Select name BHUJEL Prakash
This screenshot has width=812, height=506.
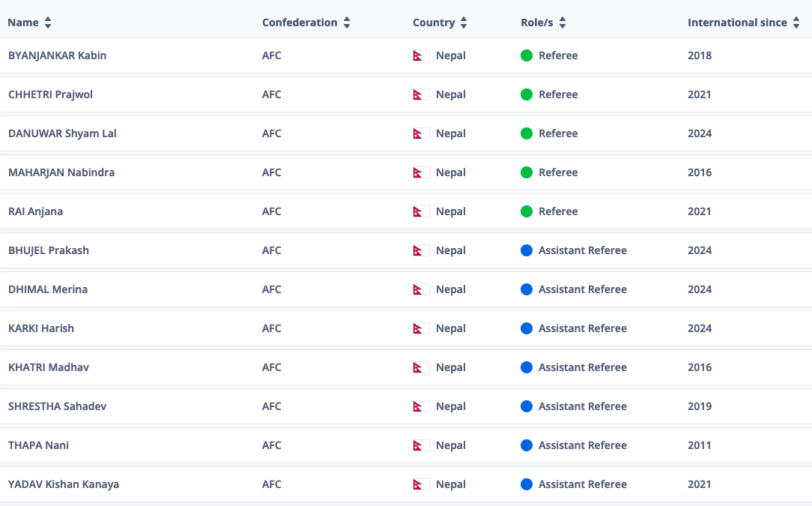pyautogui.click(x=49, y=250)
